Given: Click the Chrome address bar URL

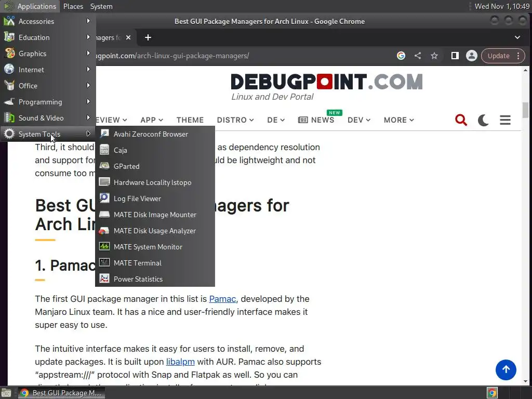Looking at the screenshot, I should pos(173,56).
